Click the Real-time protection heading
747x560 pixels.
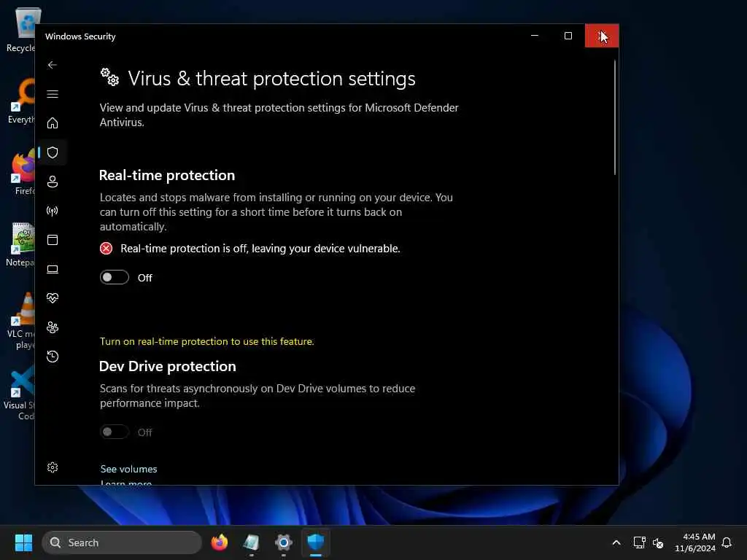coord(167,175)
